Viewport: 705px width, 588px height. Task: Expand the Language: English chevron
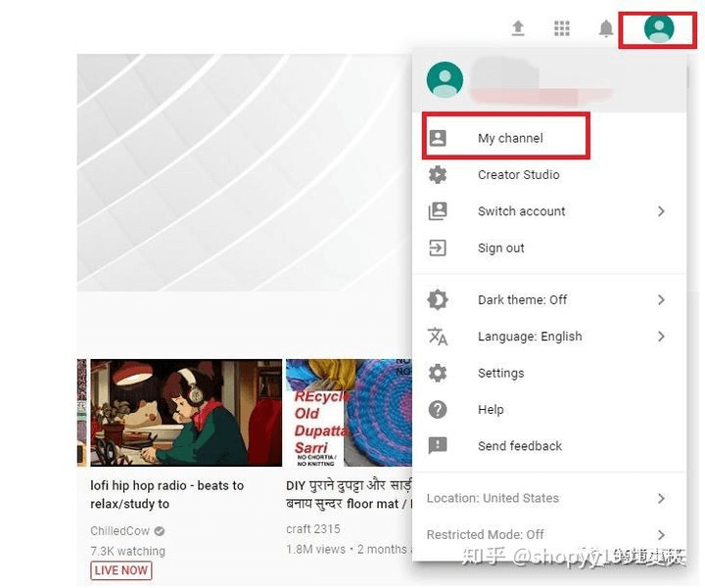(661, 337)
